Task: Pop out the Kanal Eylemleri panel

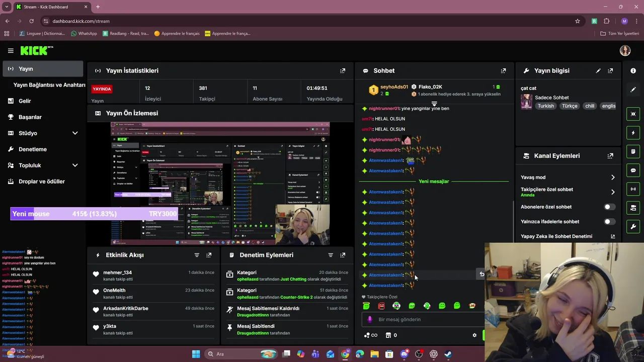Action: click(x=610, y=156)
